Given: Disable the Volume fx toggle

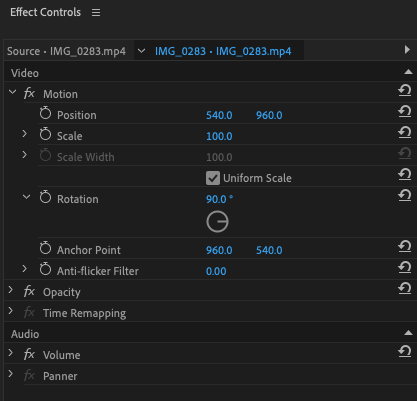Looking at the screenshot, I should pyautogui.click(x=29, y=354).
